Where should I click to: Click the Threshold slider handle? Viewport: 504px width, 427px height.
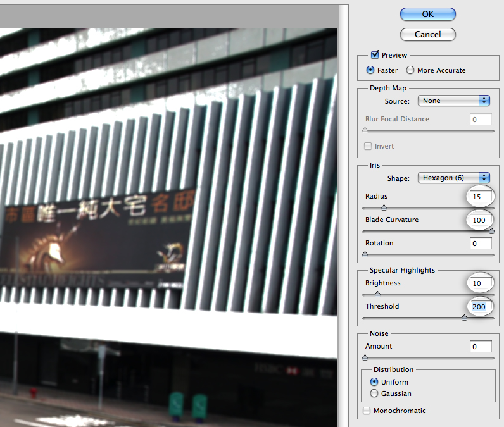(x=465, y=318)
